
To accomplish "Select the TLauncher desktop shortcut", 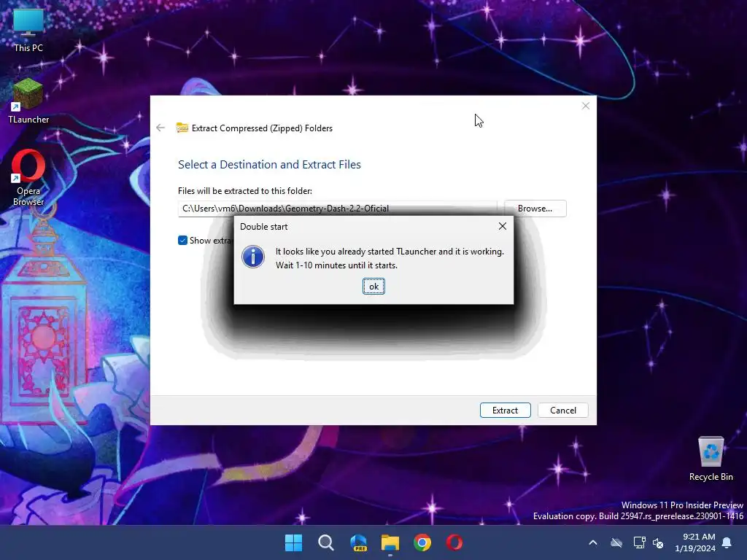I will pos(28,101).
